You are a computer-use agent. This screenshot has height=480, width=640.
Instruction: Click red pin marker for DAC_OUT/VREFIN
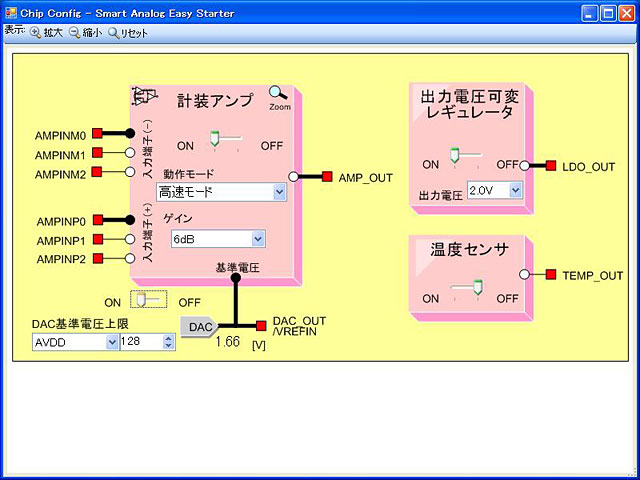tap(261, 325)
